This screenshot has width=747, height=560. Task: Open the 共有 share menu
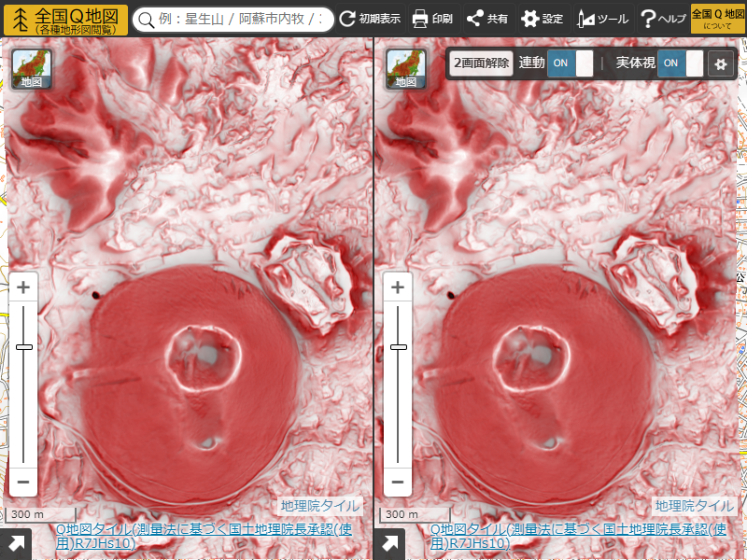(486, 19)
